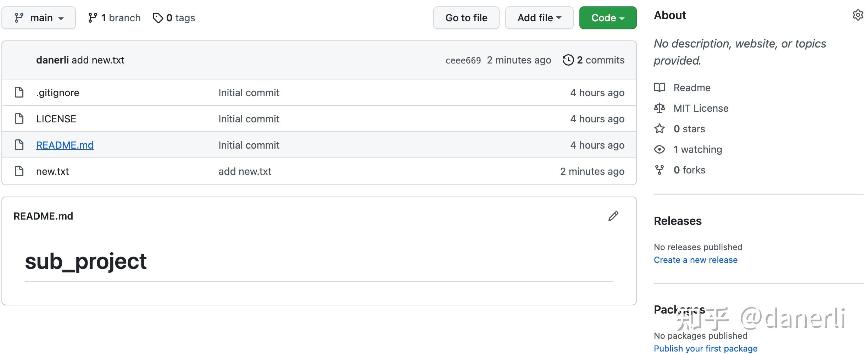The height and width of the screenshot is (354, 868).
Task: Click the Go to file button
Action: [x=466, y=17]
